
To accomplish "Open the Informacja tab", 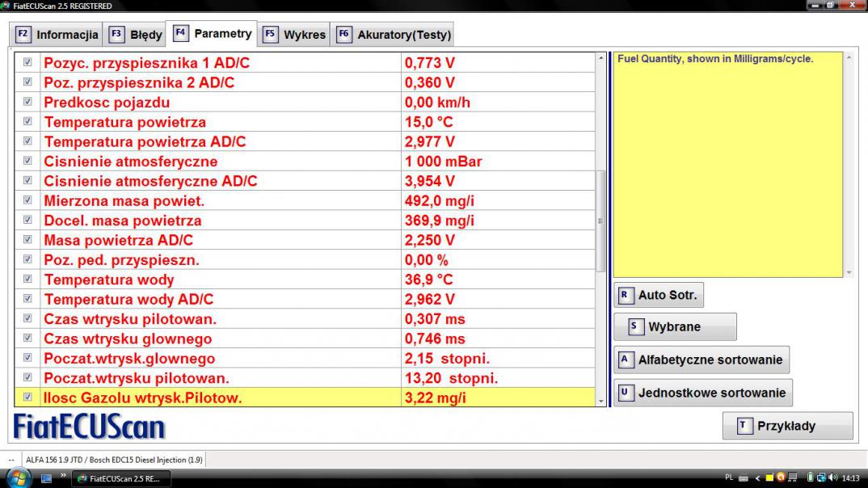I will (56, 34).
